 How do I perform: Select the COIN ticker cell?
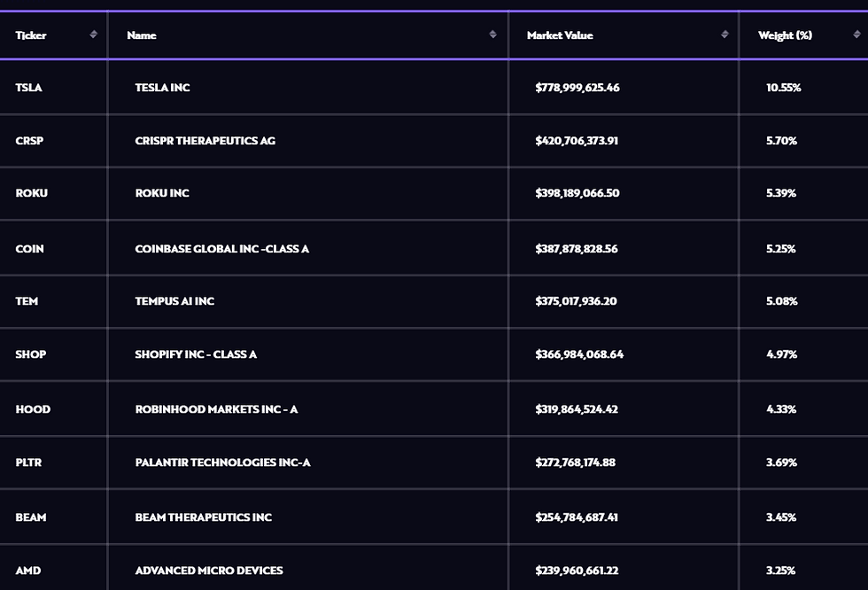point(29,249)
